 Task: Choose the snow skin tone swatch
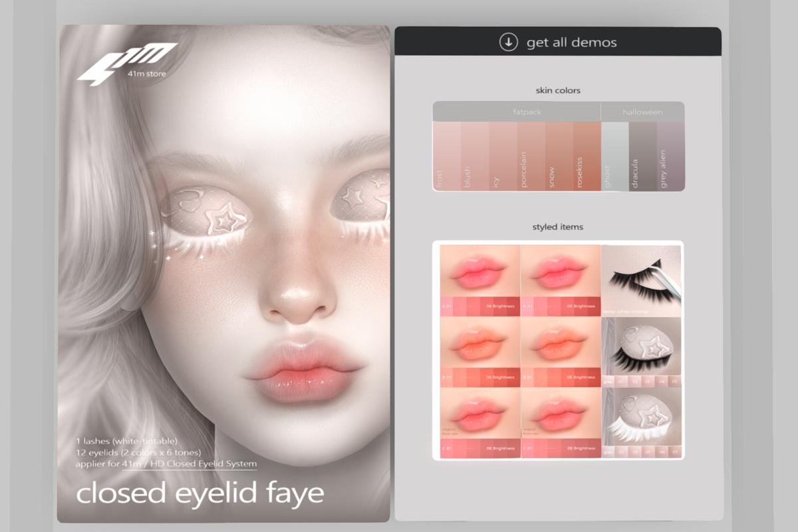pos(559,157)
